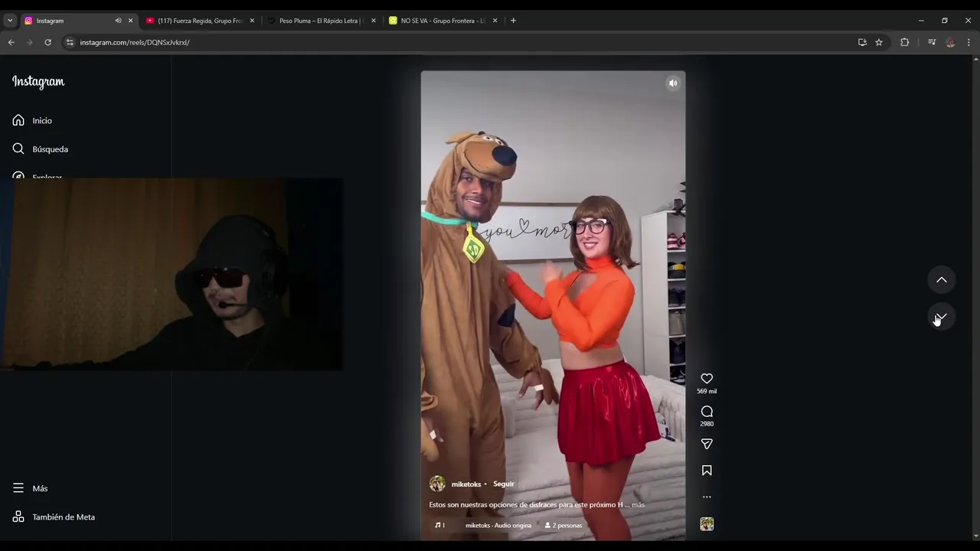Close the Peso Pluma tab
The height and width of the screenshot is (551, 980).
pyautogui.click(x=374, y=21)
